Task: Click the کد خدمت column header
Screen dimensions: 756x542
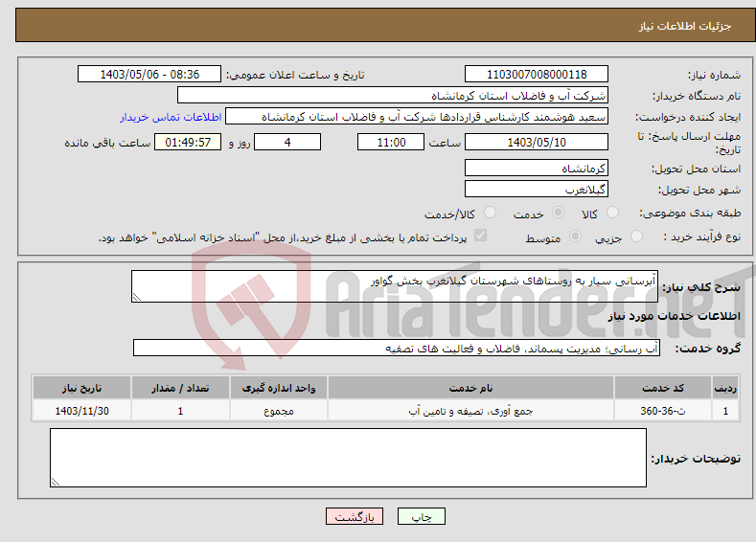Action: (x=663, y=388)
